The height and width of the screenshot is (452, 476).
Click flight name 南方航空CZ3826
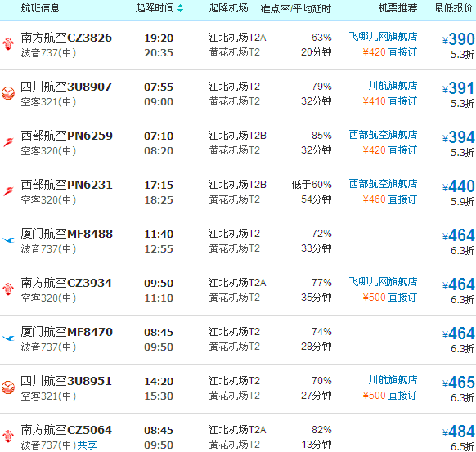coord(66,38)
